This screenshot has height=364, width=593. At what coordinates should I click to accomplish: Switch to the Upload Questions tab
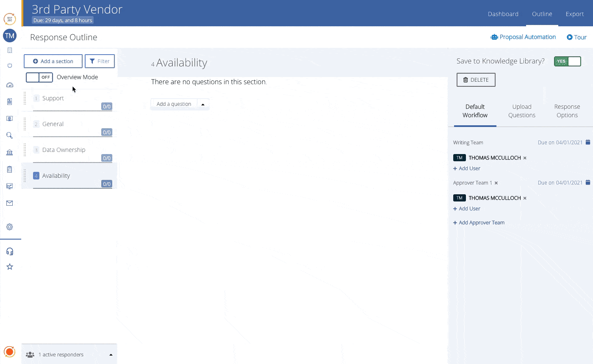(521, 111)
